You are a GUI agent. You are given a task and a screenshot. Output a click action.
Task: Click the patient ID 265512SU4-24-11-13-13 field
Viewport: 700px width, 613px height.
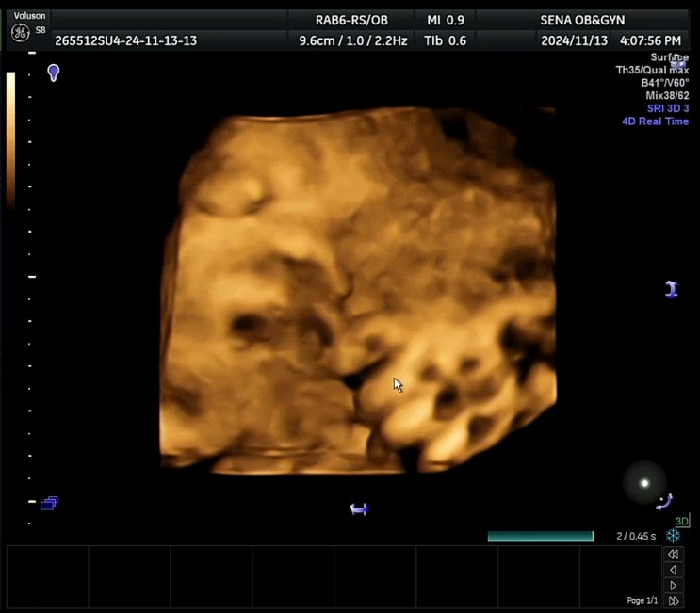(x=125, y=41)
